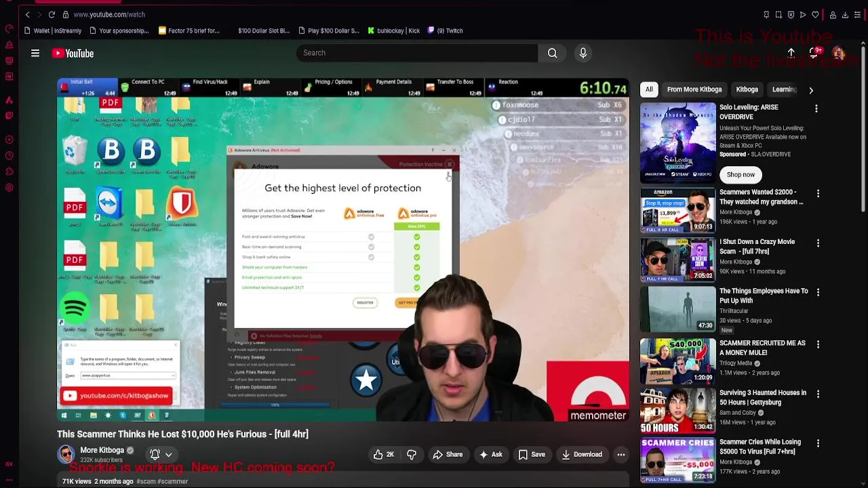
Task: Bookmark page with heart icon
Action: (815, 15)
